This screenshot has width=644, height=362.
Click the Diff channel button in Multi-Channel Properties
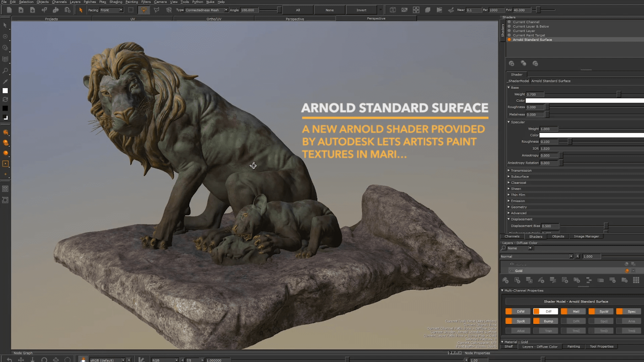(545, 311)
